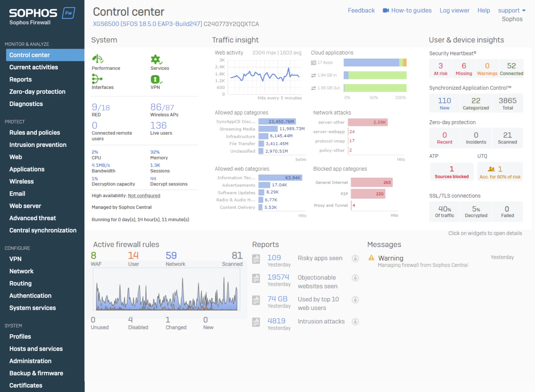This screenshot has width=535, height=392.
Task: Open the Interfaces status icon
Action: coord(97,79)
